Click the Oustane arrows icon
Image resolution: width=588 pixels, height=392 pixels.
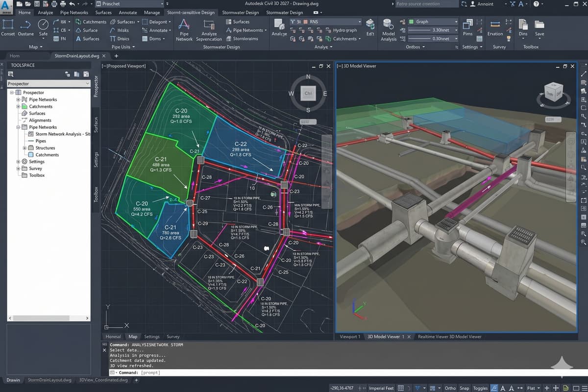coord(26,28)
